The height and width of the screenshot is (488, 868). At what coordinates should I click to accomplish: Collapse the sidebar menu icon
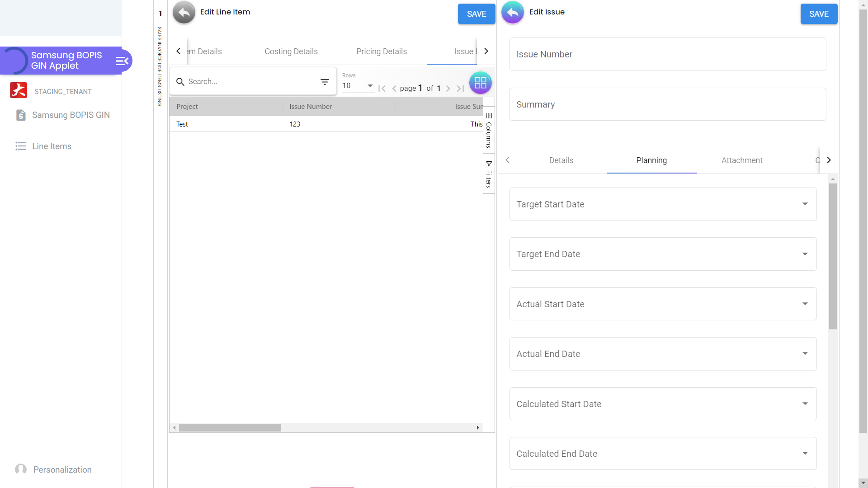tap(122, 61)
